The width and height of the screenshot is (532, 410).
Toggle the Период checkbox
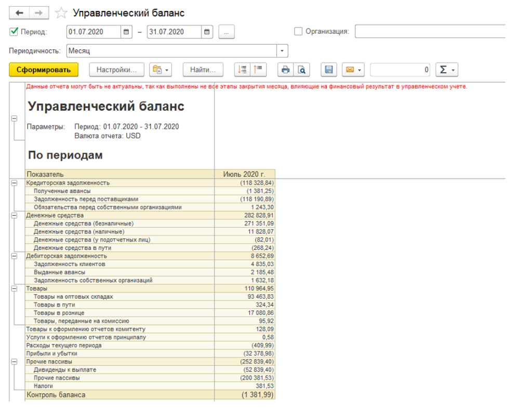tap(14, 32)
